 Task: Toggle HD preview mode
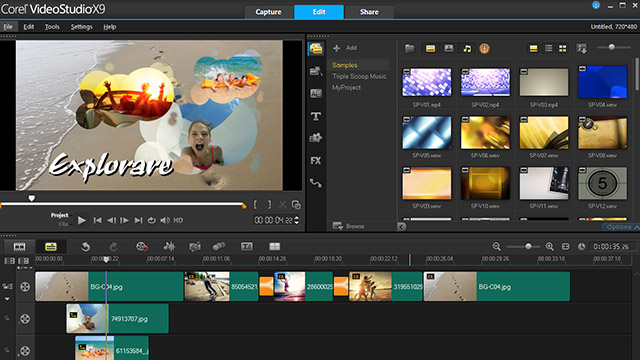(178, 220)
